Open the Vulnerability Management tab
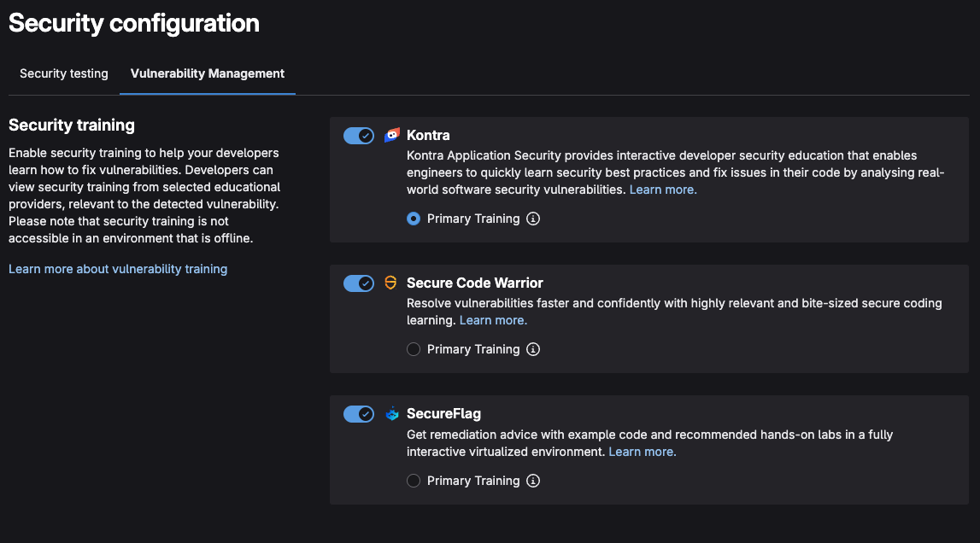Viewport: 980px width, 543px height. (208, 73)
